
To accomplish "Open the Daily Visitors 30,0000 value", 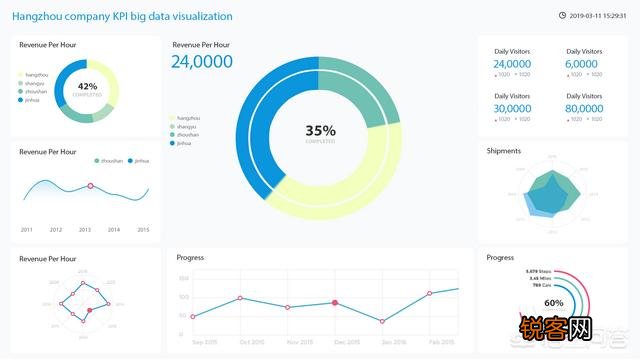I will [x=512, y=109].
